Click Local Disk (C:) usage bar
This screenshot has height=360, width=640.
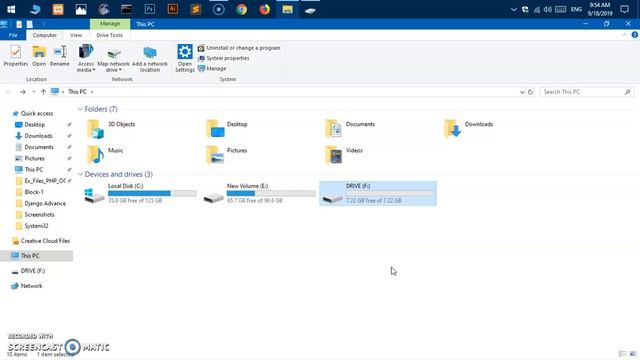click(152, 193)
